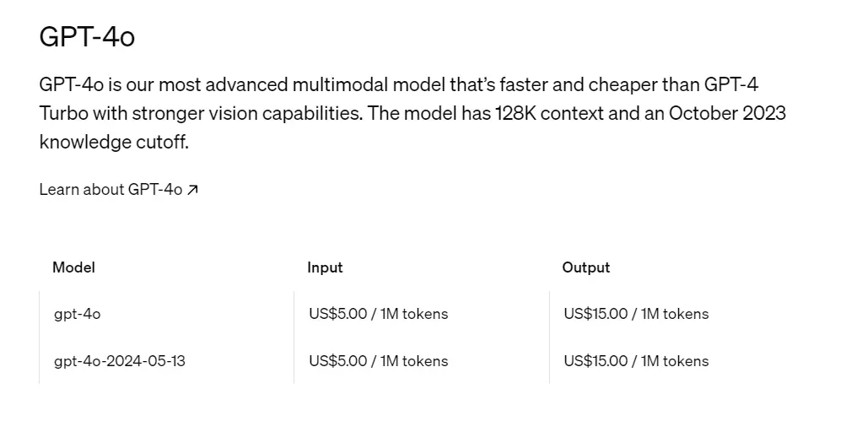Viewport: 868px width, 421px height.
Task: Click the gpt-4o-2024-05-13 input price
Action: pyautogui.click(x=378, y=361)
